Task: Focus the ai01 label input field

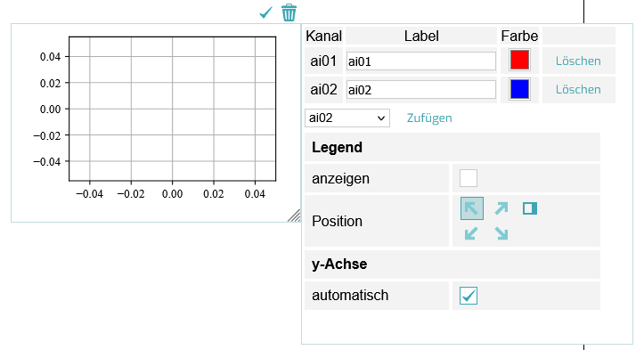Action: tap(421, 61)
